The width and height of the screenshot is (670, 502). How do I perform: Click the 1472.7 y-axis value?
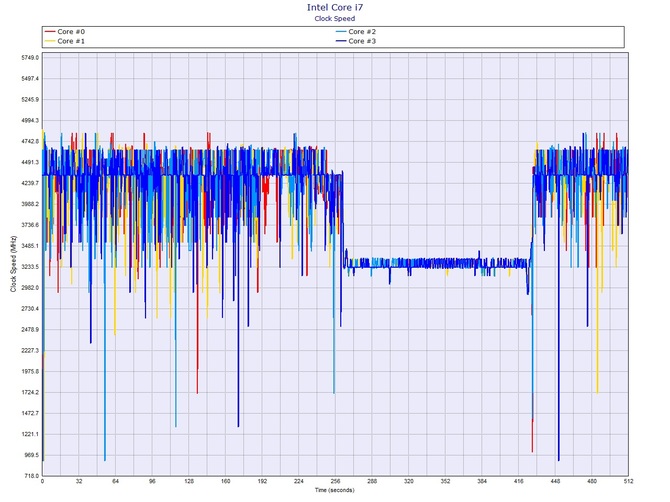coord(30,414)
